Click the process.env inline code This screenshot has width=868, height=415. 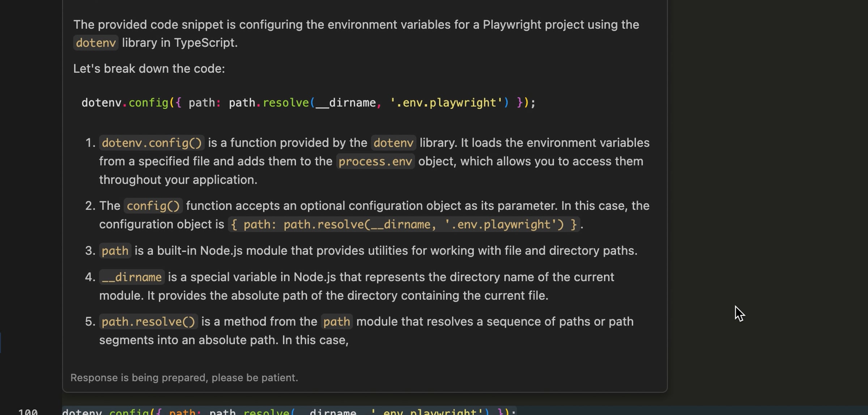[x=375, y=161]
